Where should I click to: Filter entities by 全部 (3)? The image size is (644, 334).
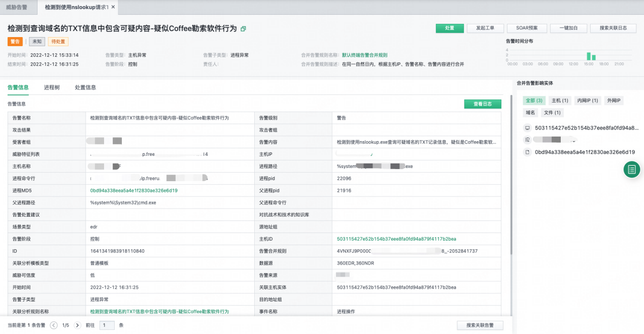534,101
